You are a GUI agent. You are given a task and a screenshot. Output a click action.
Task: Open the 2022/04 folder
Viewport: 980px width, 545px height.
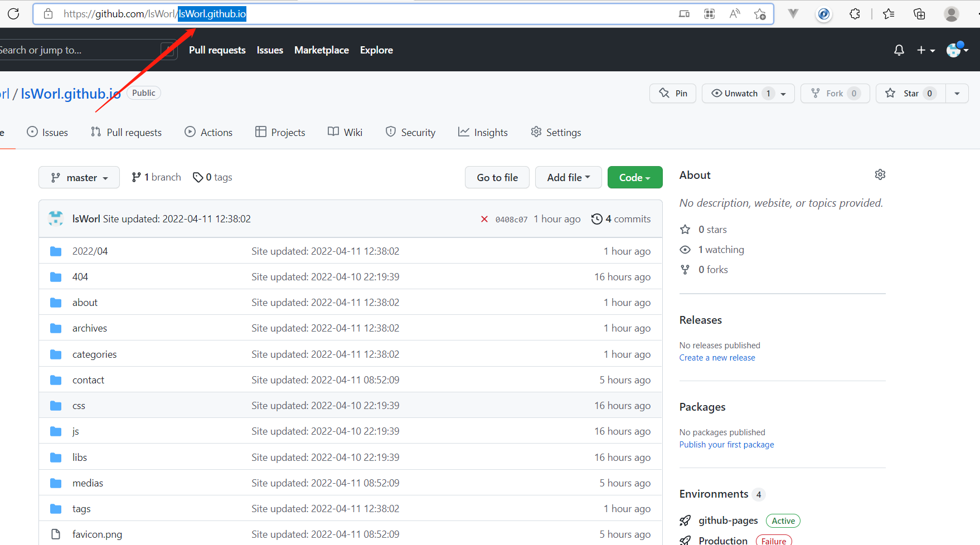tap(90, 251)
